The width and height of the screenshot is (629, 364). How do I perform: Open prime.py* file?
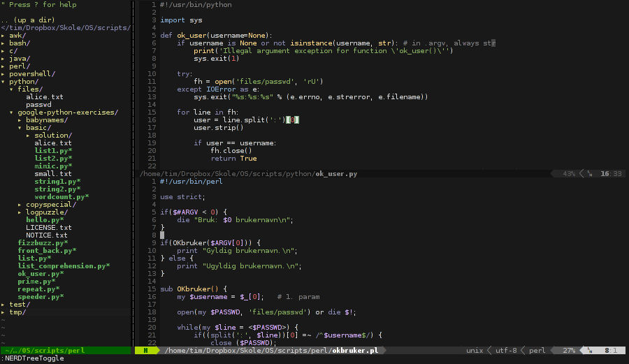tap(36, 282)
